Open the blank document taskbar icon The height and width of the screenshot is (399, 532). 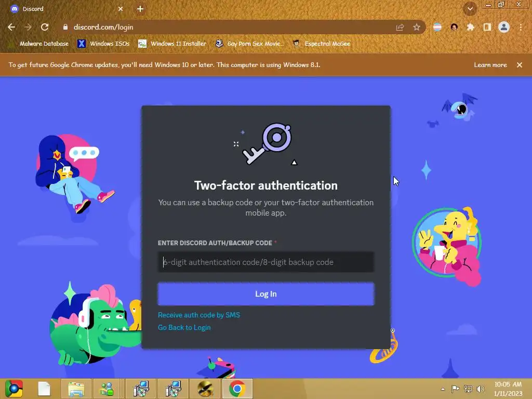44,389
